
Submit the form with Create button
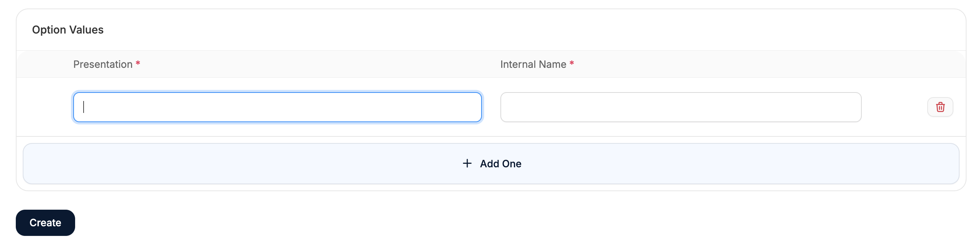tap(45, 223)
